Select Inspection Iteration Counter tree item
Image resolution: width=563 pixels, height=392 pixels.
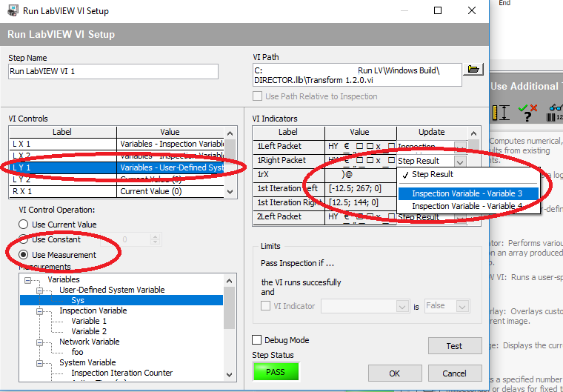click(x=121, y=373)
